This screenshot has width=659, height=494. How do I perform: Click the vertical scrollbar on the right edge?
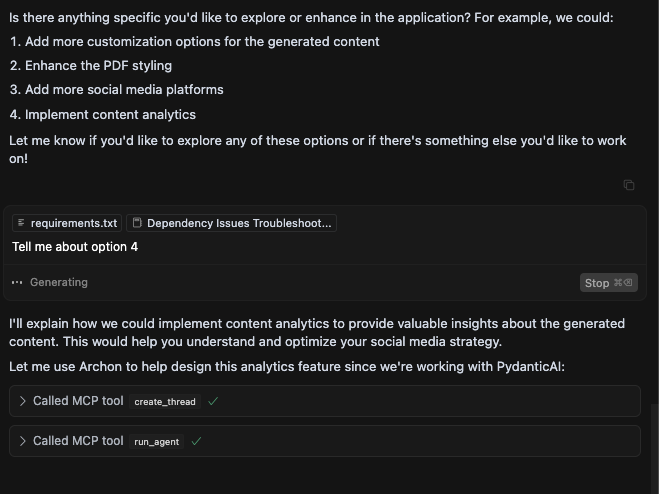coord(653,449)
